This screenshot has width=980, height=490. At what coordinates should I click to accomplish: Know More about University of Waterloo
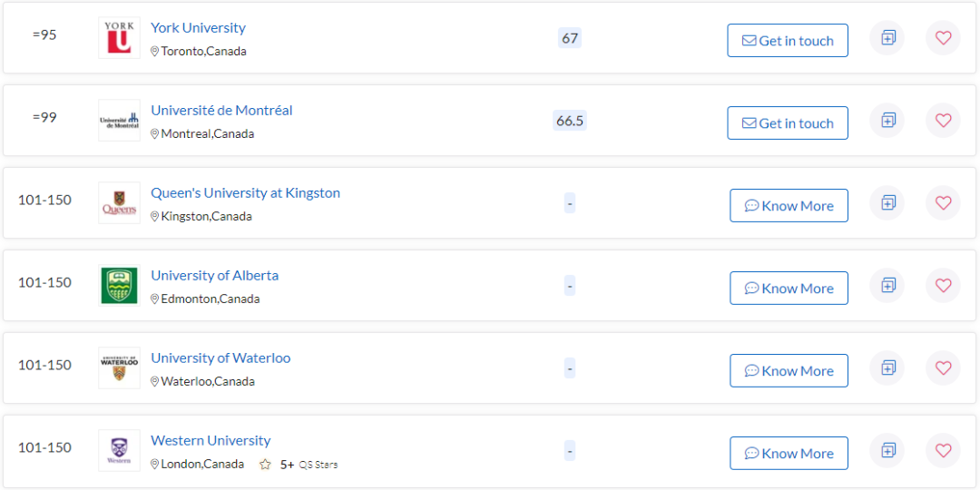[789, 370]
